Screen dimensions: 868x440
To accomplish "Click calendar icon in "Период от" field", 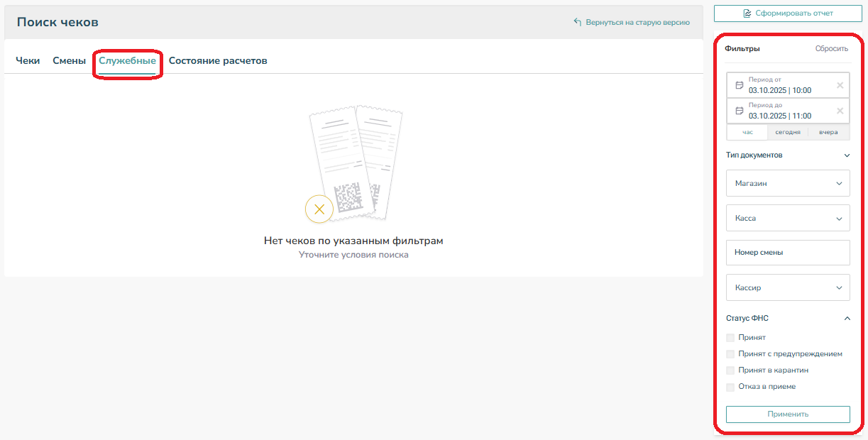I will click(739, 85).
